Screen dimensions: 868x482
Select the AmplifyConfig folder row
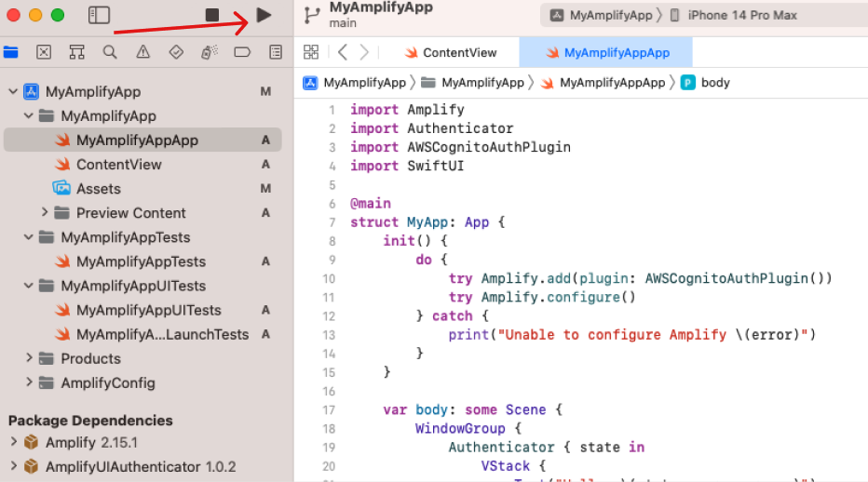(x=142, y=383)
